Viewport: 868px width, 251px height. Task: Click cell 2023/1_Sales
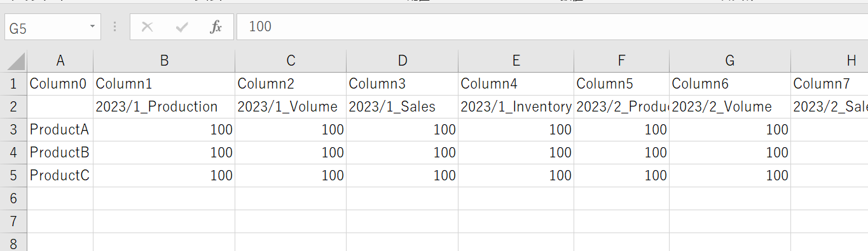pyautogui.click(x=402, y=106)
